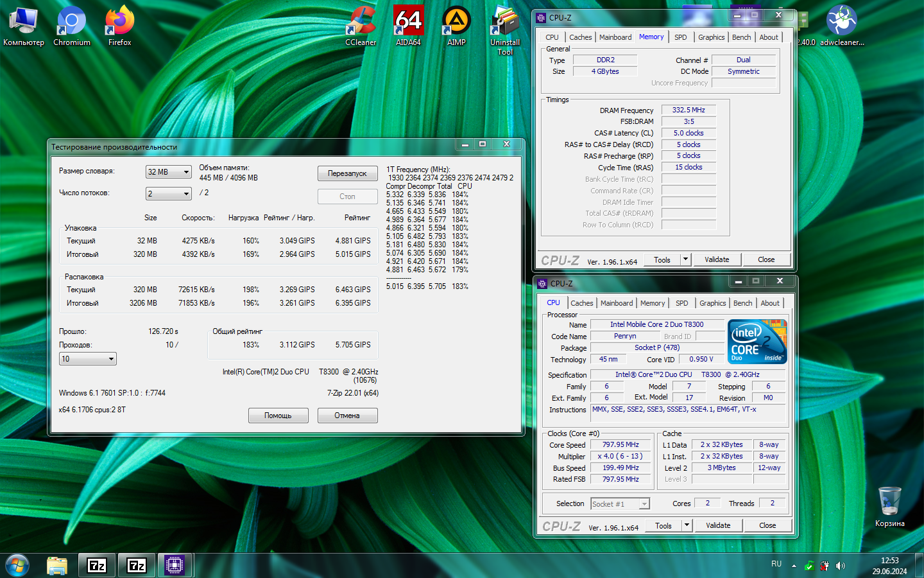Launch Firefox from the desktop
The width and height of the screenshot is (924, 578).
(x=119, y=27)
